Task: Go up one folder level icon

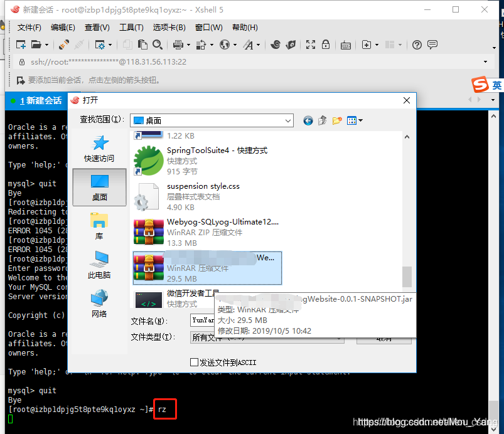Action: [x=321, y=120]
